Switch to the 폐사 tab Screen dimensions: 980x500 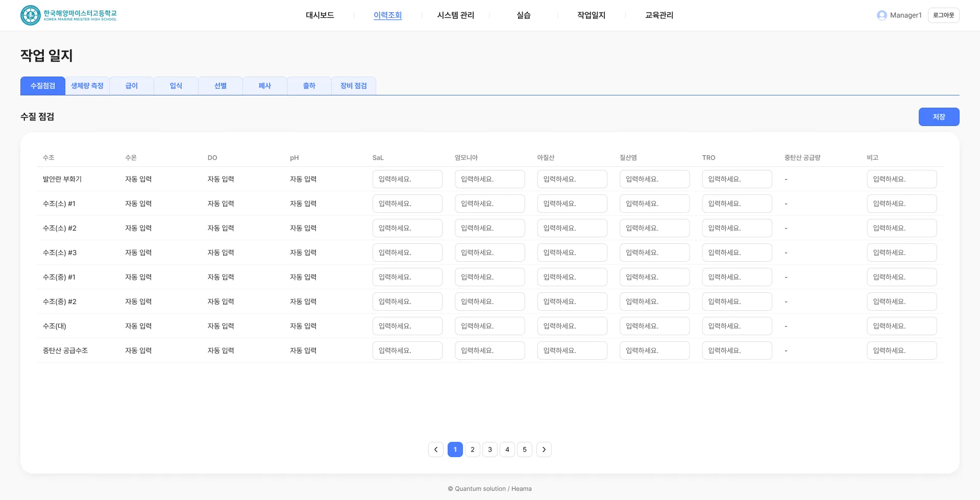(x=265, y=86)
